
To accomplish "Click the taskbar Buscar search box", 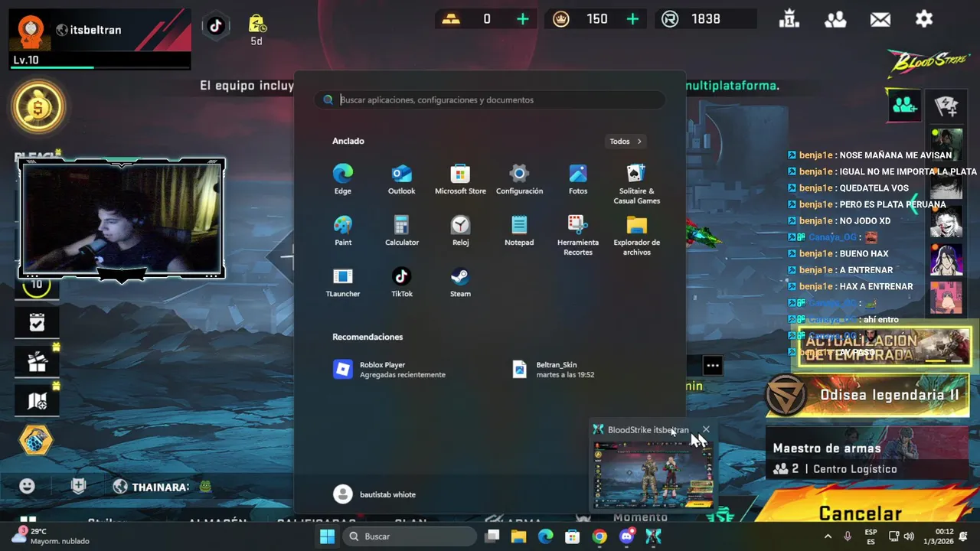I will tap(410, 536).
